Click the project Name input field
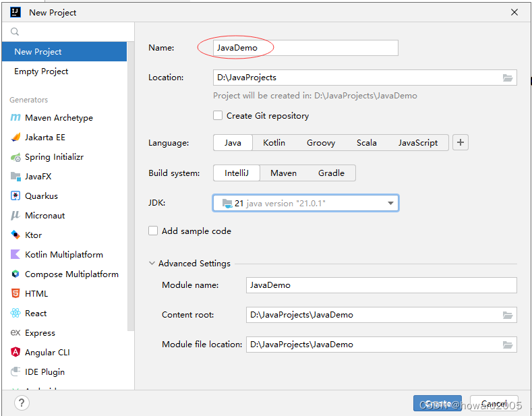The width and height of the screenshot is (532, 416). (305, 48)
